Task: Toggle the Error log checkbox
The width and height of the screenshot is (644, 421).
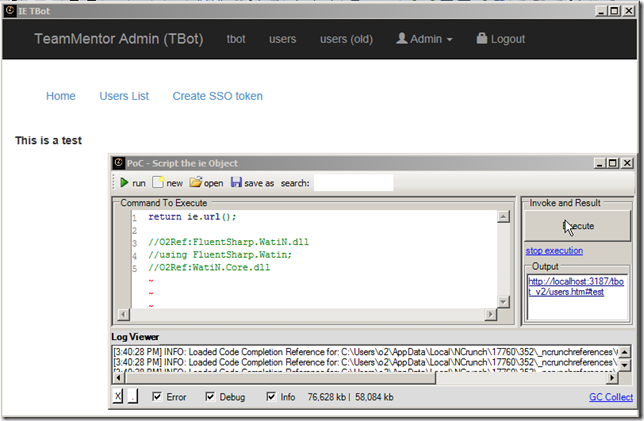Action: coord(156,397)
